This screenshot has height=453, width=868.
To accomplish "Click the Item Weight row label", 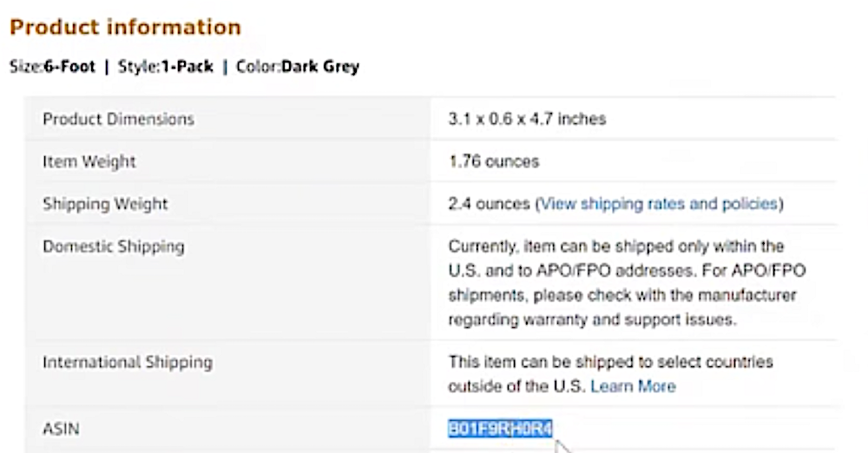I will 89,161.
